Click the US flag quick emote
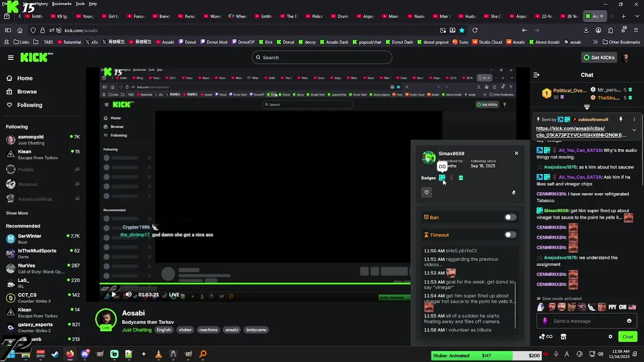Viewport: 644px width, 362px height. click(632, 307)
